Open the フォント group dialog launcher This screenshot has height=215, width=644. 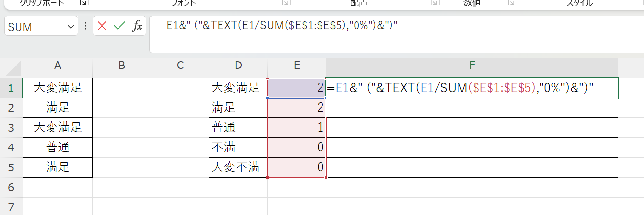coord(286,3)
